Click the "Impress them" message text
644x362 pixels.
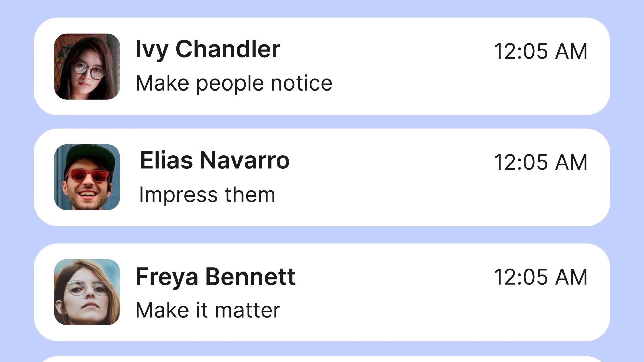point(207,195)
